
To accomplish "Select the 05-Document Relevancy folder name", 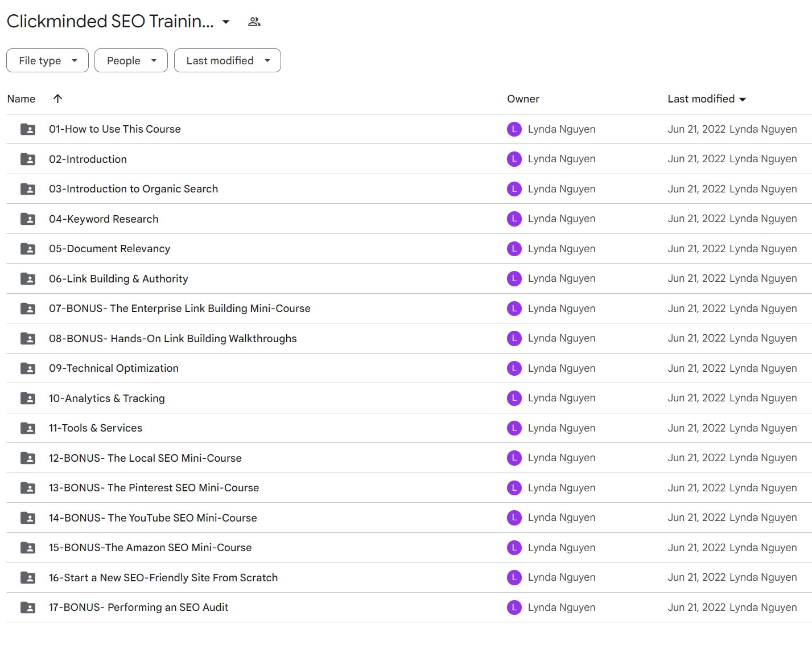I will coord(109,249).
